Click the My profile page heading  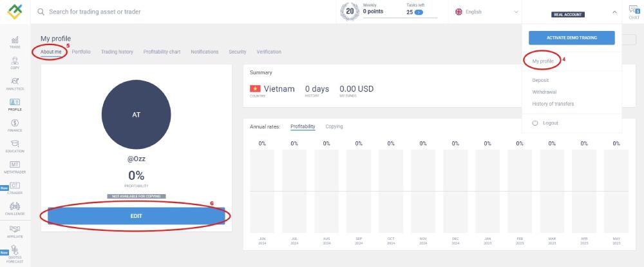pos(55,39)
